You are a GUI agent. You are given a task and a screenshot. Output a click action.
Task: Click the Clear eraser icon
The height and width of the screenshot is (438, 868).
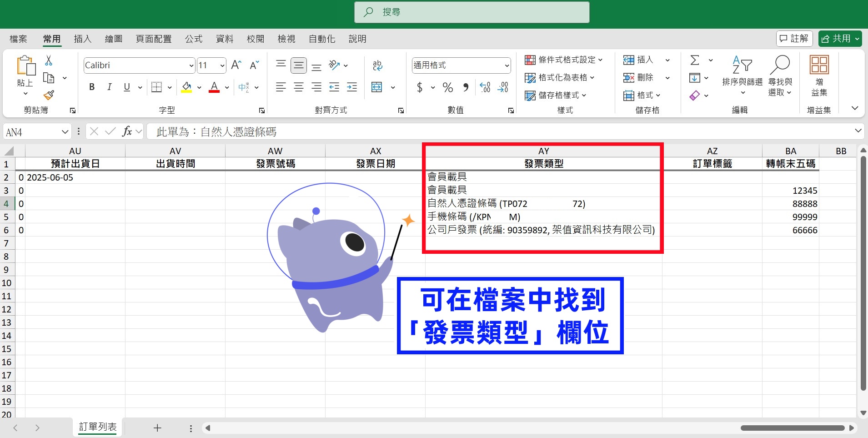coord(694,96)
